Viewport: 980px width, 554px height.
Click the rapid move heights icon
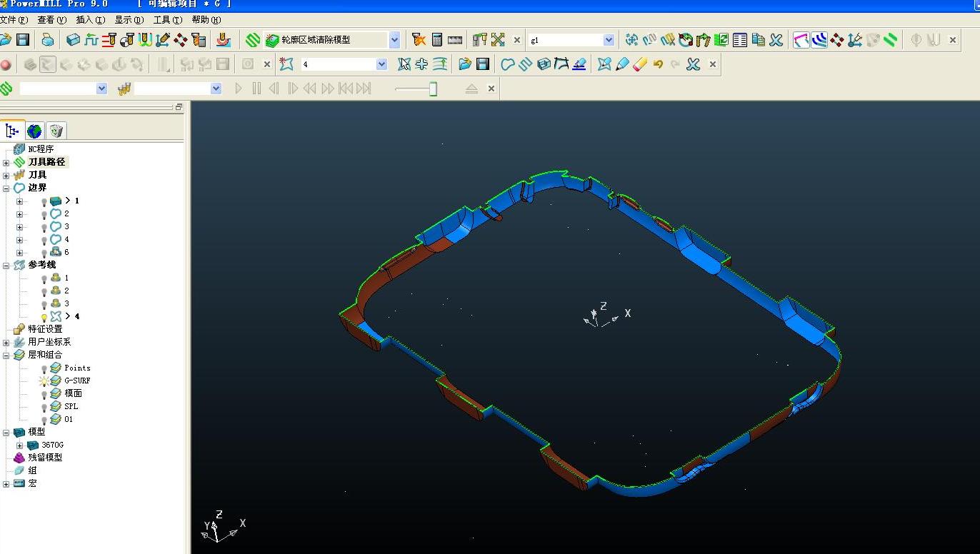pos(109,40)
